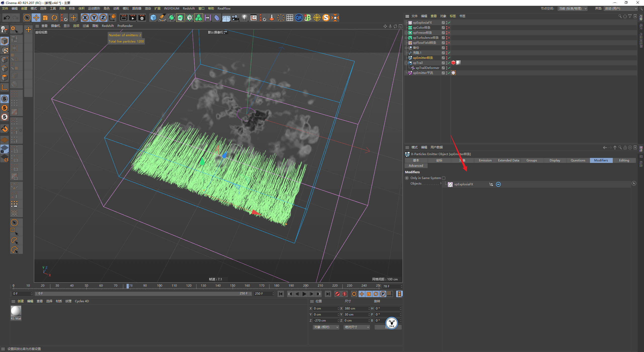The height and width of the screenshot is (352, 644).
Task: Select the Move tool in toolbar
Action: coord(36,18)
